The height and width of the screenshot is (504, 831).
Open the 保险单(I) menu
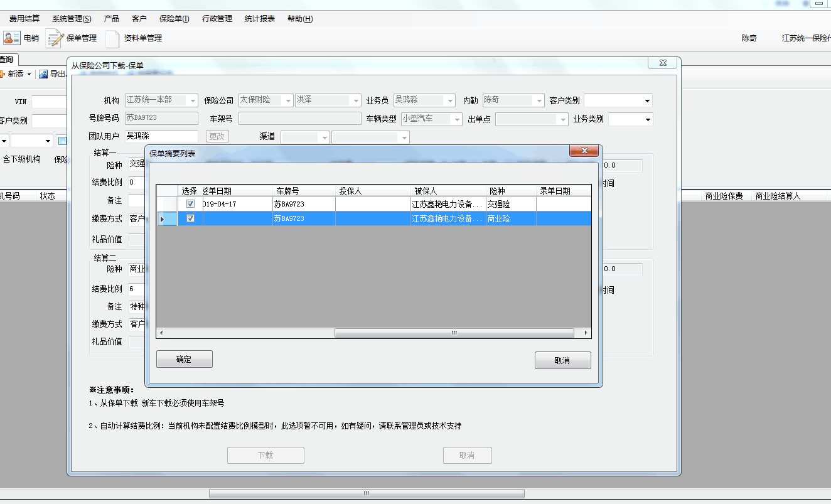pos(174,19)
